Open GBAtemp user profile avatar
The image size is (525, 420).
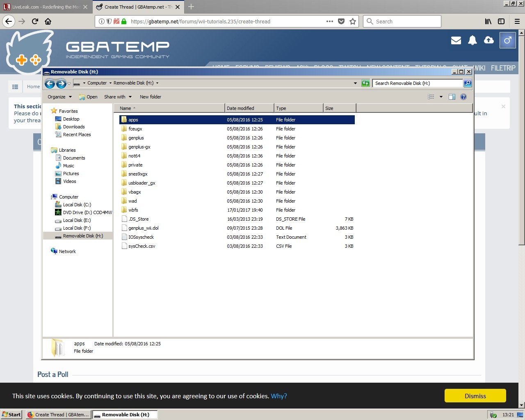(x=507, y=40)
